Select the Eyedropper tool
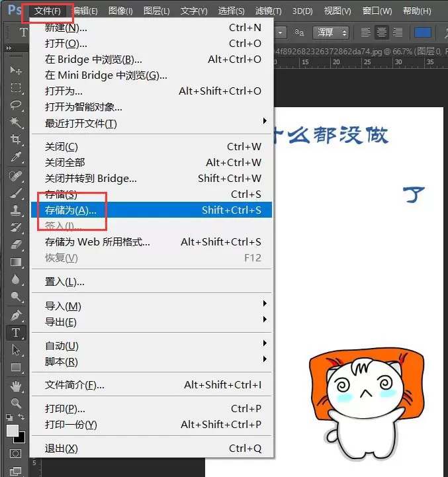The height and width of the screenshot is (477, 448). (15, 157)
